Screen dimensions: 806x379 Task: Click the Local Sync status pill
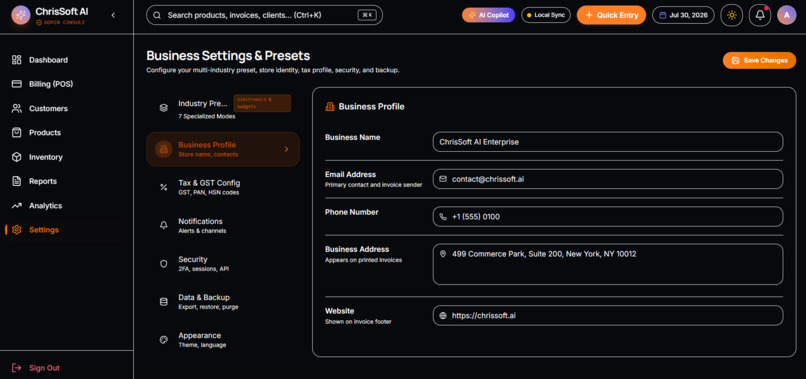(x=546, y=15)
